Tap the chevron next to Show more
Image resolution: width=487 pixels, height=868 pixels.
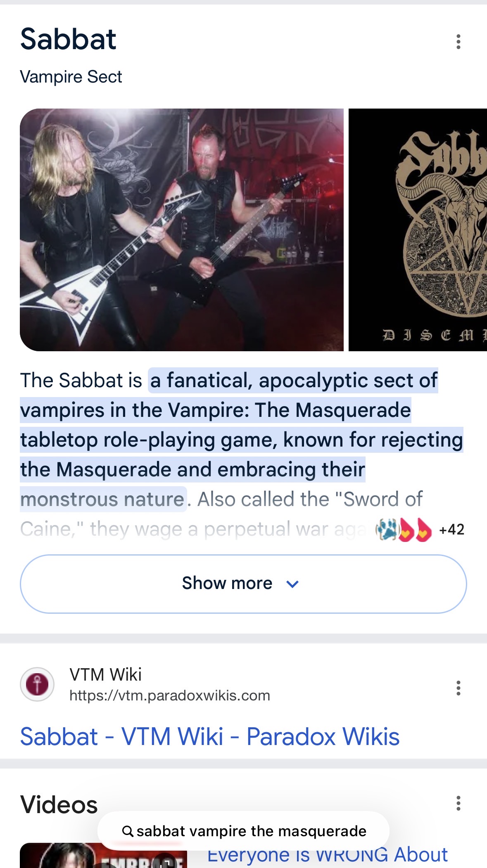pyautogui.click(x=292, y=584)
